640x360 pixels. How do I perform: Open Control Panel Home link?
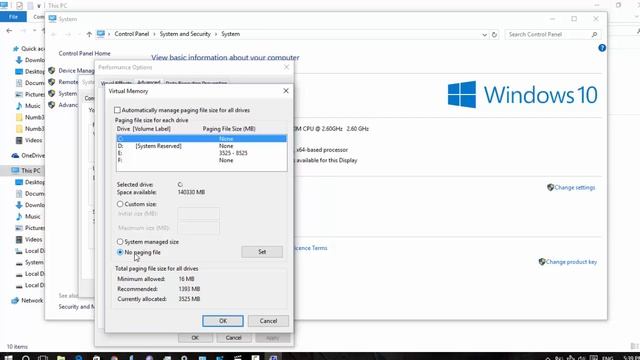click(84, 53)
